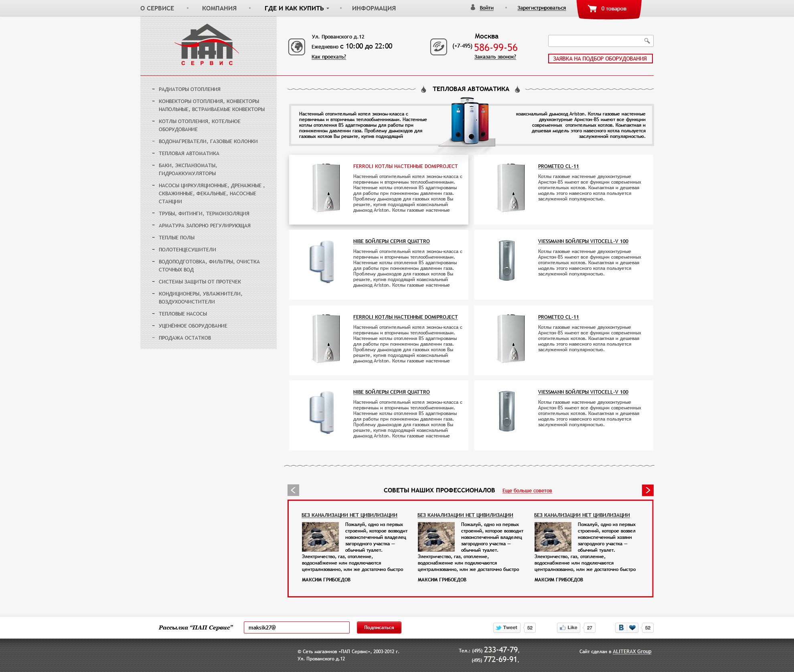This screenshot has height=672, width=794.
Task: Expand the ГДЕ И КАК КУПИТЬ dropdown
Action: [297, 8]
